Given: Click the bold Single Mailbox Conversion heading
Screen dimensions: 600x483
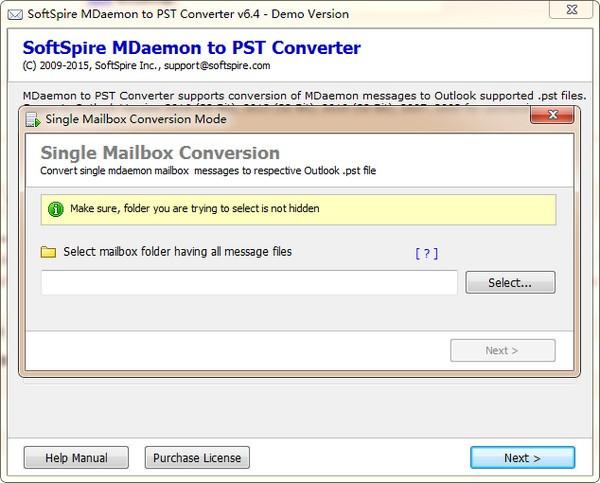Looking at the screenshot, I should pyautogui.click(x=159, y=153).
